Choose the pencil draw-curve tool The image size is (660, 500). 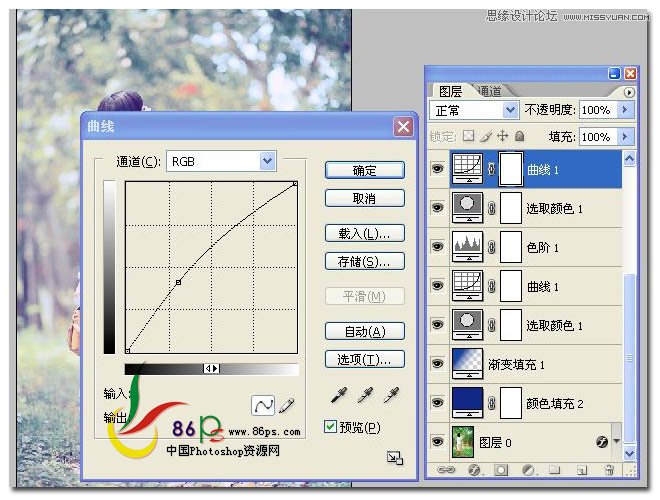[x=286, y=405]
